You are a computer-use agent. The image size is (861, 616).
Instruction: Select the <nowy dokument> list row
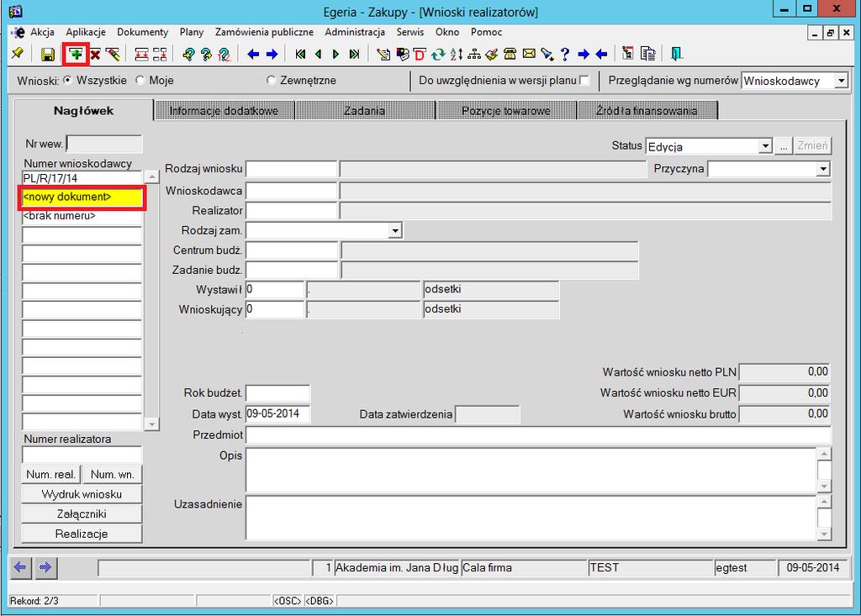click(x=82, y=197)
